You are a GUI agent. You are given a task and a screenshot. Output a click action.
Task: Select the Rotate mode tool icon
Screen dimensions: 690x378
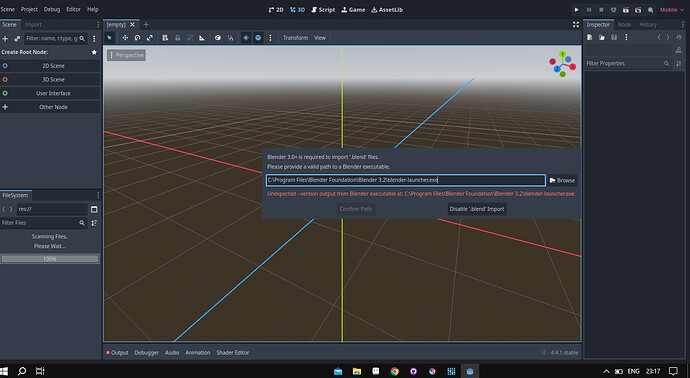tap(137, 38)
